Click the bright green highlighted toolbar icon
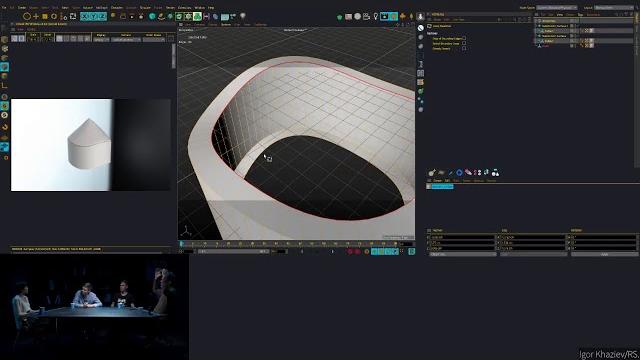Screen dimensions: 640x360 pos(197,16)
